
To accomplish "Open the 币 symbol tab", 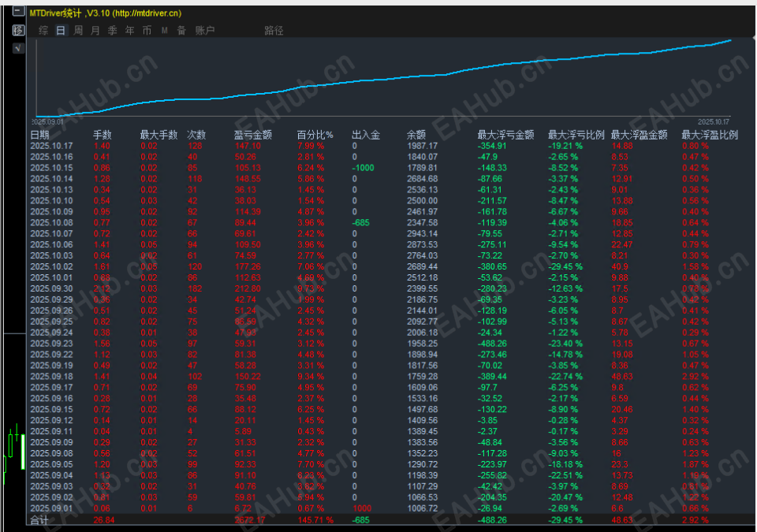I will click(x=147, y=31).
